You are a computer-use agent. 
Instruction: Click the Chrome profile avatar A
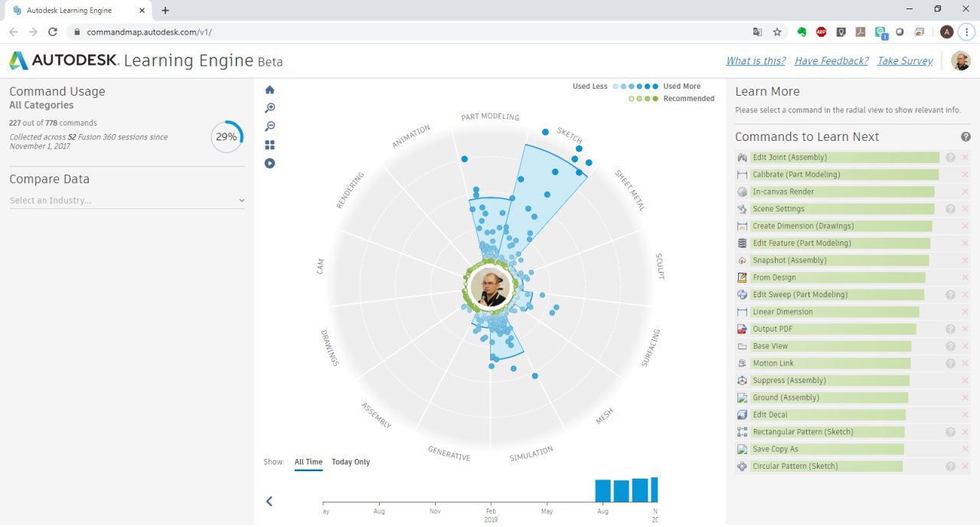tap(947, 32)
